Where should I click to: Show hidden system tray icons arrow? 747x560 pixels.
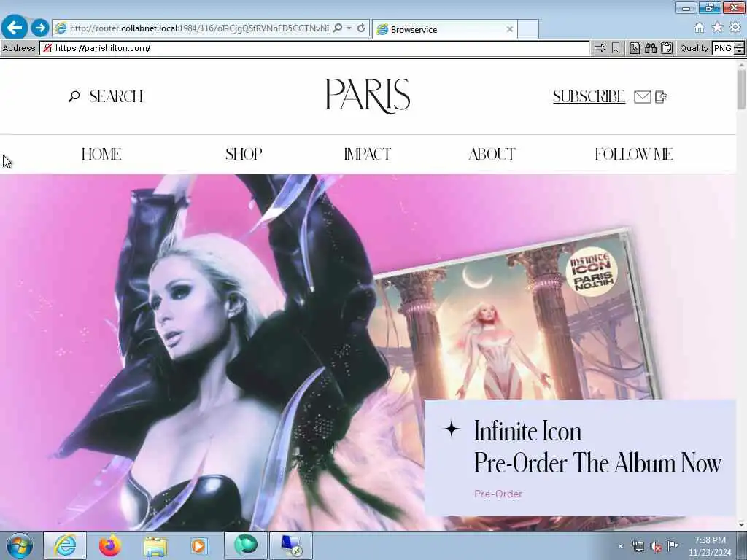point(620,547)
